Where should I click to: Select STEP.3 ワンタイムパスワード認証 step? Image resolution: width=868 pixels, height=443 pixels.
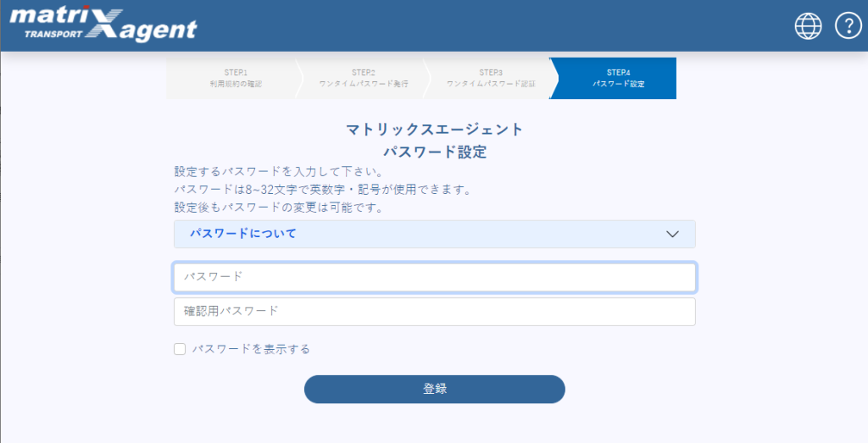pos(491,79)
